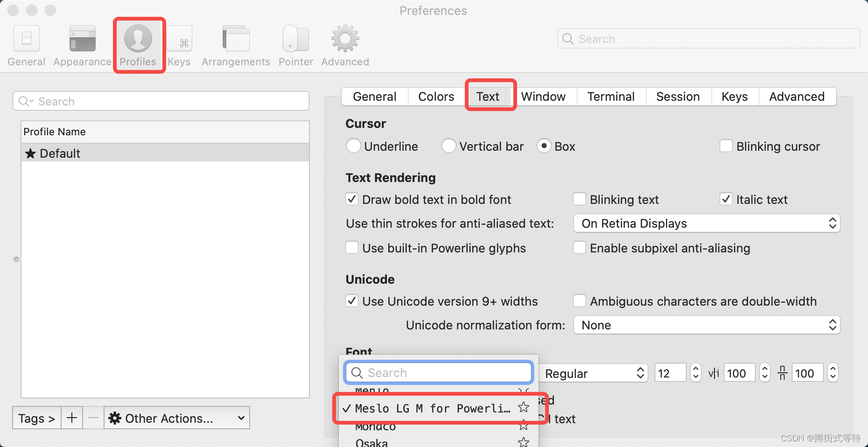Select the Default profile row
The height and width of the screenshot is (447, 868).
165,153
